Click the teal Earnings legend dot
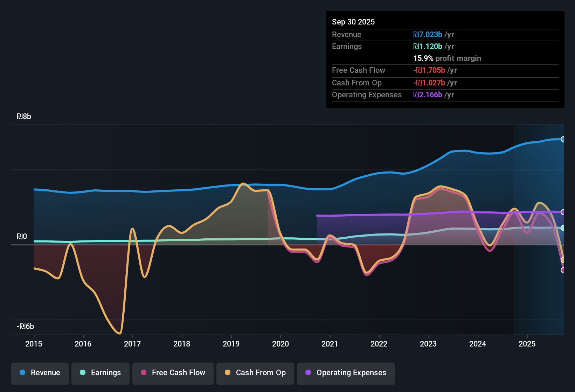 83,373
